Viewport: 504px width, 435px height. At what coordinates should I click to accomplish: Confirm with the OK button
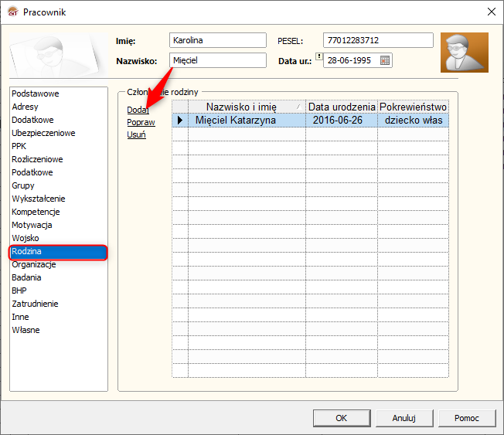tap(342, 418)
